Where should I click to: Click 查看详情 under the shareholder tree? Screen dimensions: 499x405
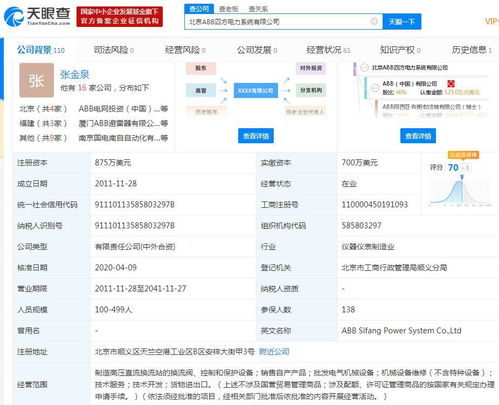tap(418, 136)
